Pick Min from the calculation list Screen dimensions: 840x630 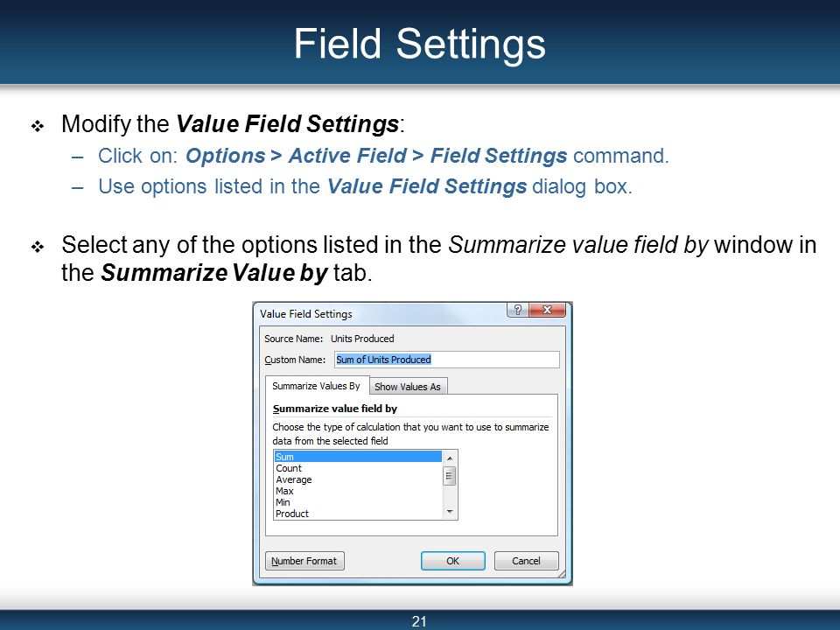tap(358, 502)
